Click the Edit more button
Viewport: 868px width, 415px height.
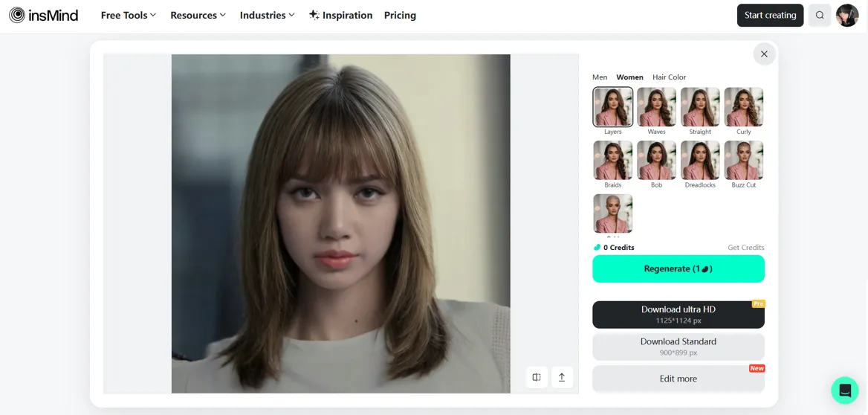coord(678,379)
